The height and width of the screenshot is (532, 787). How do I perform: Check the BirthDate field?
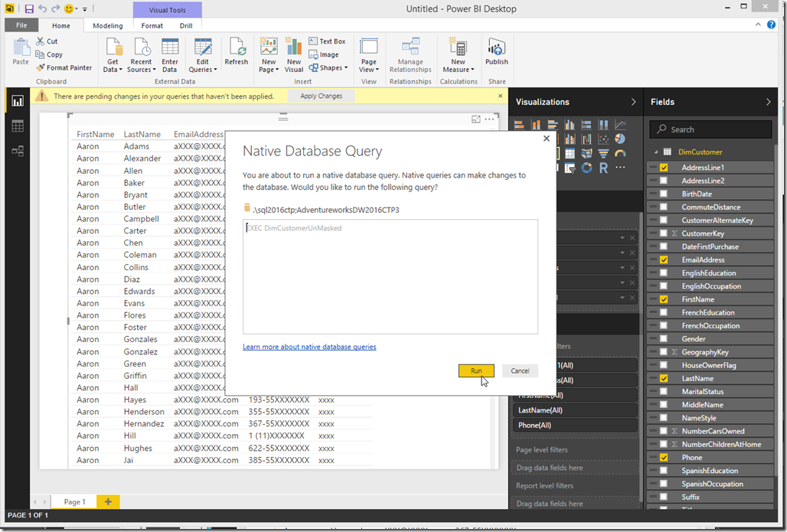tap(664, 194)
